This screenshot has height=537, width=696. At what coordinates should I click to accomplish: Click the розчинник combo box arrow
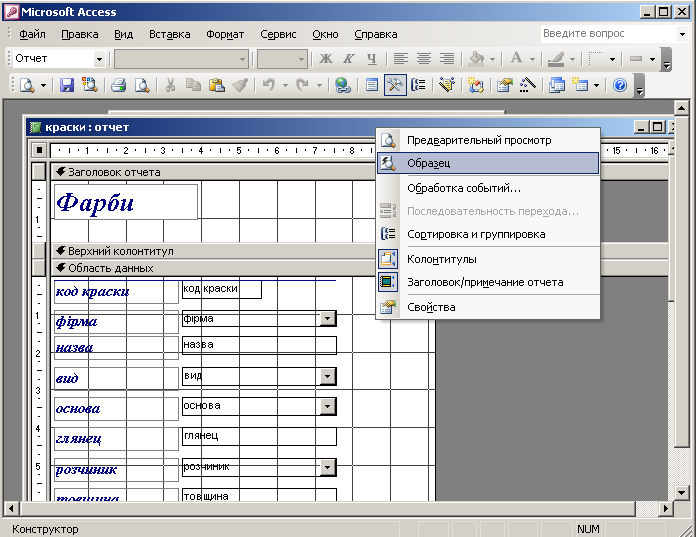[x=327, y=467]
